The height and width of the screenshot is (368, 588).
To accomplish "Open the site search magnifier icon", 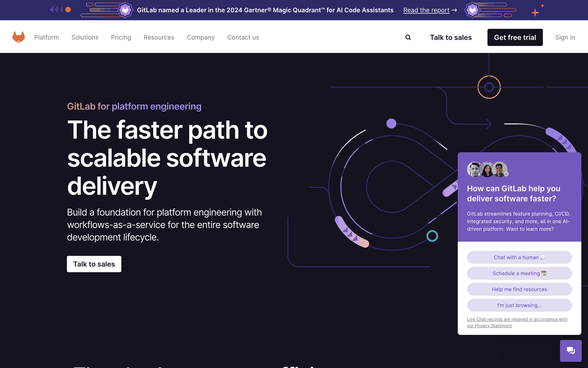I will 408,37.
